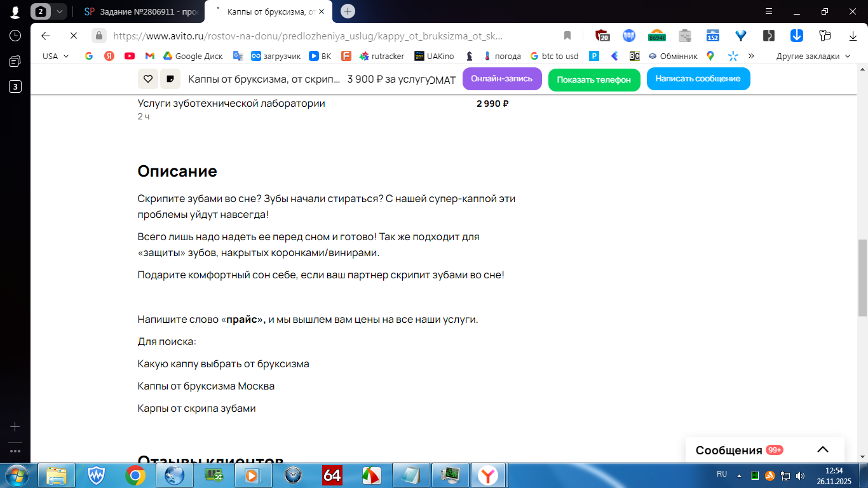
Task: Open tab group dropdown next to counter
Action: 60,11
